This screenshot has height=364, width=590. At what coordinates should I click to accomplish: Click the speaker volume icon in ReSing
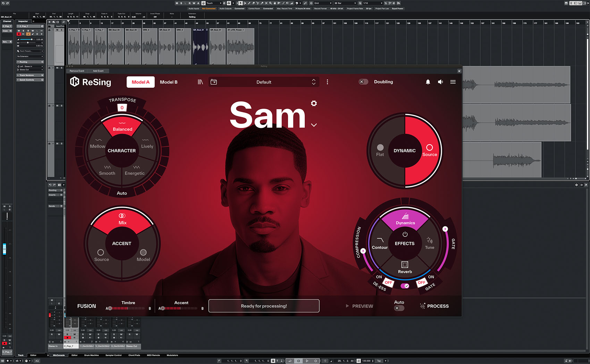pos(440,82)
